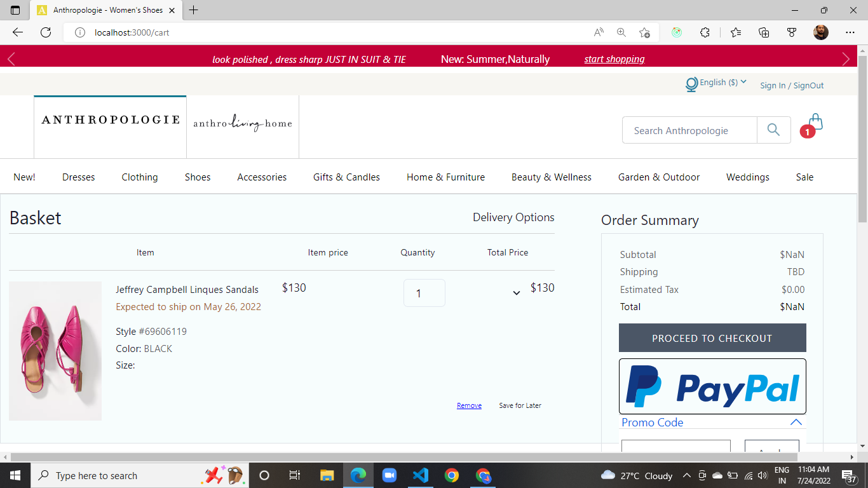Open Home & Furniture menu
The height and width of the screenshot is (488, 868).
pyautogui.click(x=445, y=177)
